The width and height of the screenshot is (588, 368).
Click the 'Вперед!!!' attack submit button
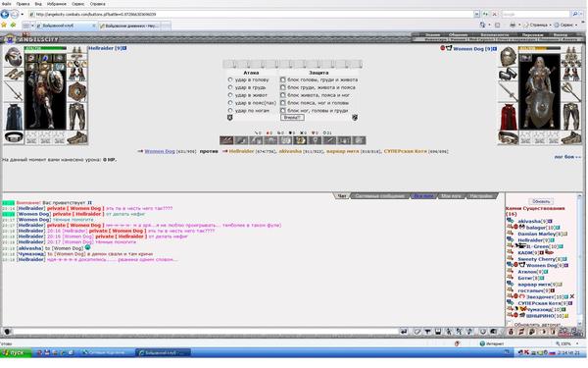(x=292, y=118)
